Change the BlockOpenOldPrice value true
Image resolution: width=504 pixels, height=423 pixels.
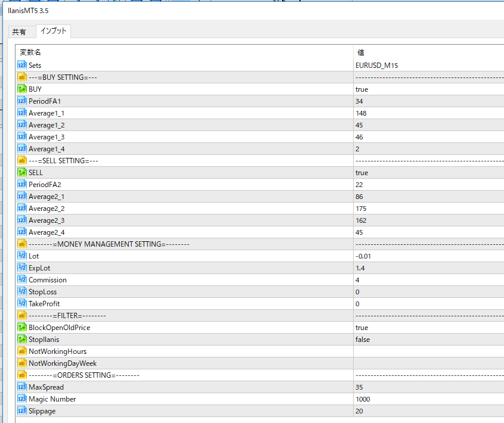[361, 328]
